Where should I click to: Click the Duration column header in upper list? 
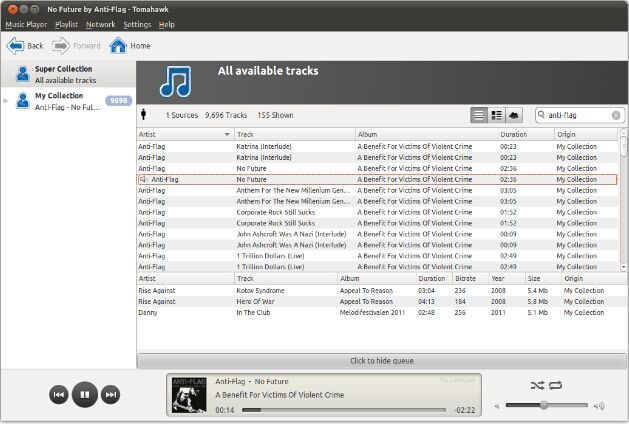coord(526,134)
